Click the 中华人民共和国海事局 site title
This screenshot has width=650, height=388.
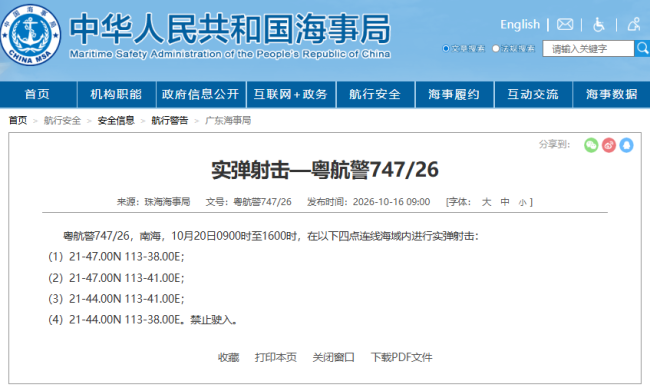[230, 28]
